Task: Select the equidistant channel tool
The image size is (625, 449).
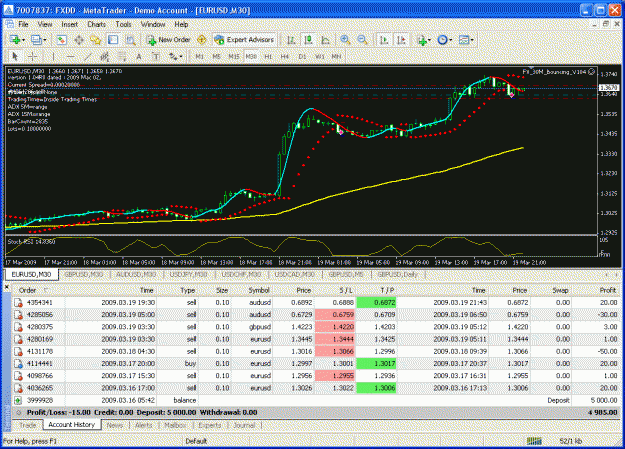Action: tap(104, 57)
